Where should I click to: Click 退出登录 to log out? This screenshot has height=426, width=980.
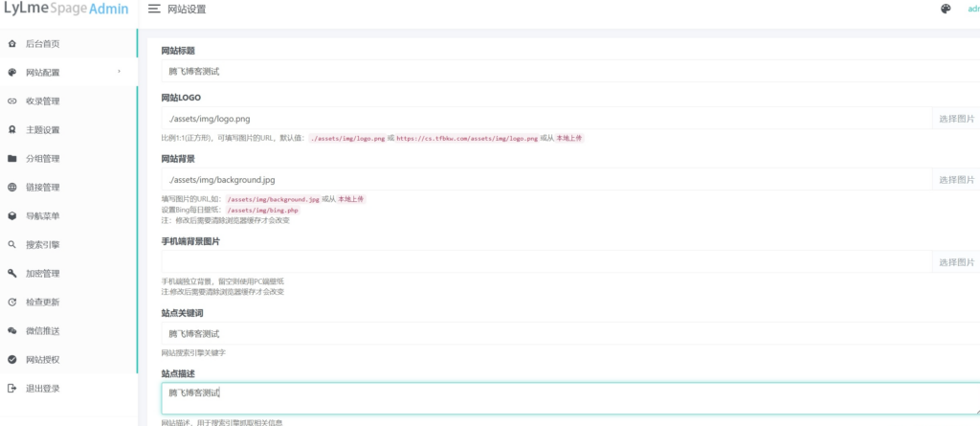[42, 389]
